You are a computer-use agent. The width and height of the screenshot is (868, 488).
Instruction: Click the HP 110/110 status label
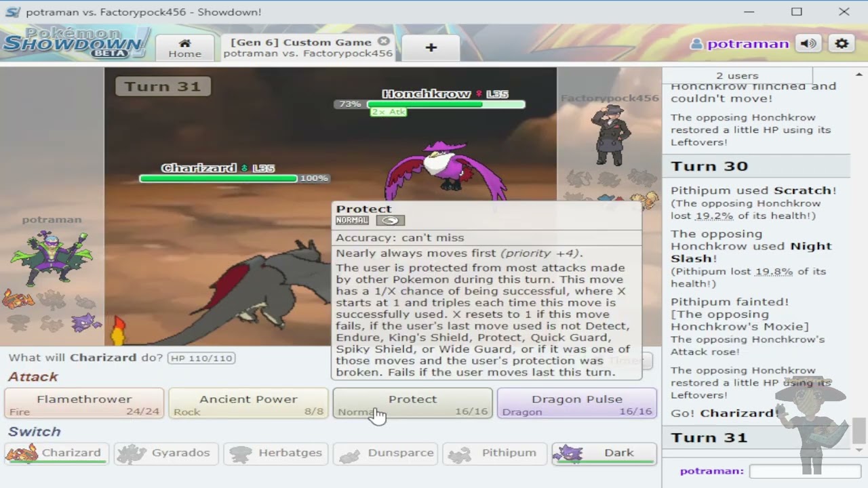[201, 358]
